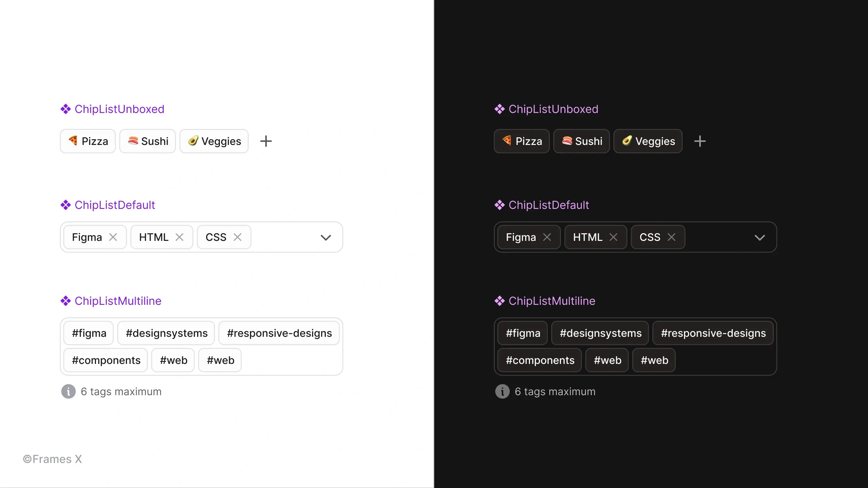Viewport: 868px width, 488px height.
Task: Click the light #responsive-designs tag chip
Action: pos(279,333)
